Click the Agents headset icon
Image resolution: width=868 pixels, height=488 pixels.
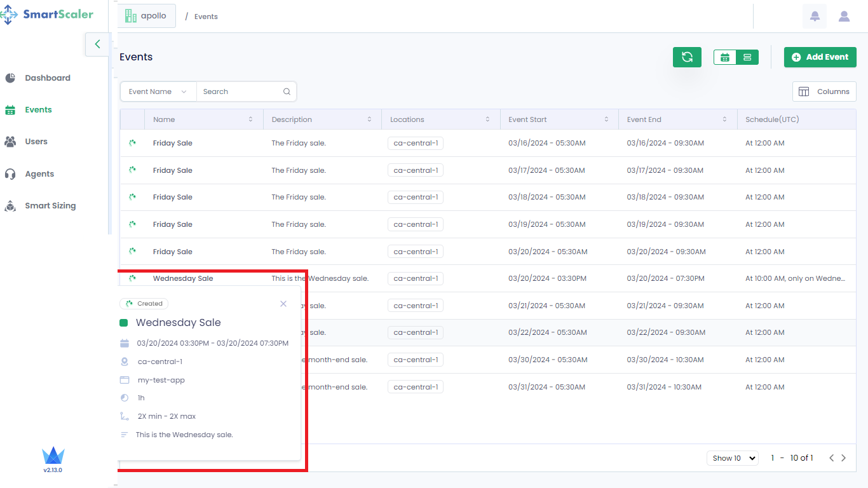pos(10,174)
